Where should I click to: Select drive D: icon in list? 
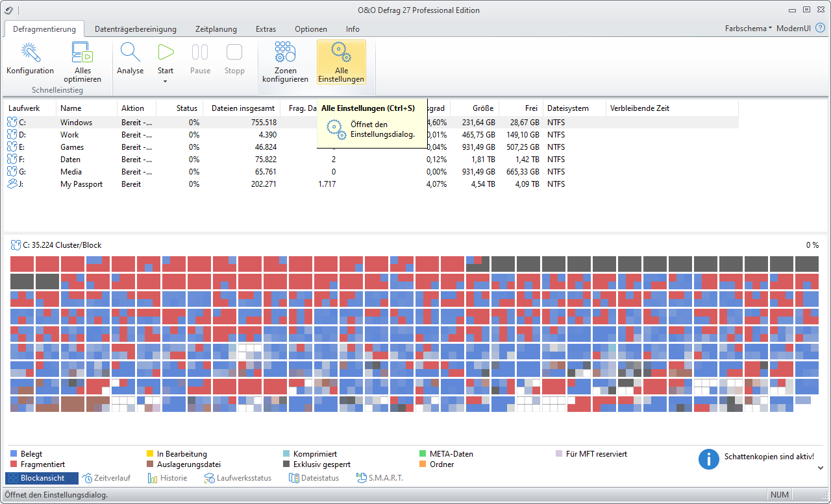12,134
